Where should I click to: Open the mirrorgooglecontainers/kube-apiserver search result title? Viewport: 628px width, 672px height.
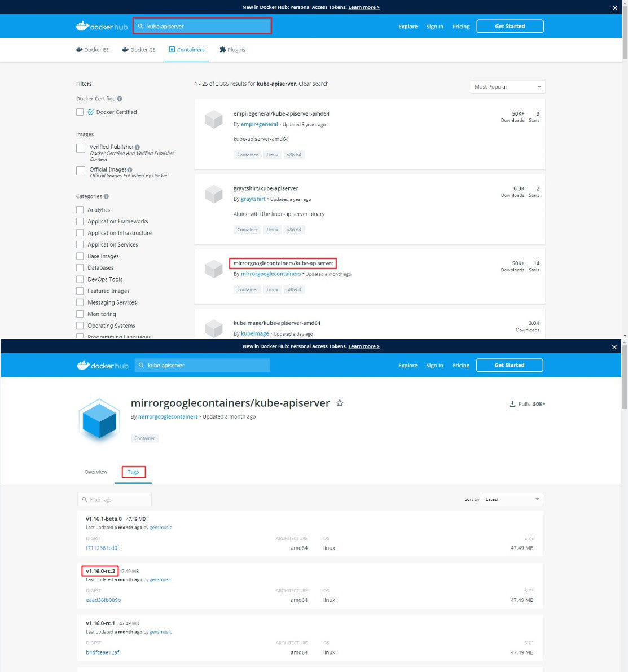283,263
